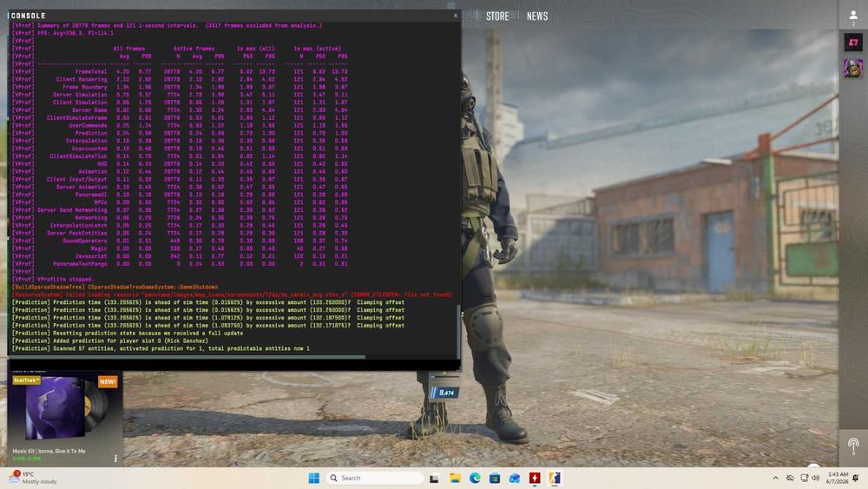This screenshot has height=489, width=868.
Task: Click the 'FPS: Avg' console line
Action: [x=62, y=33]
